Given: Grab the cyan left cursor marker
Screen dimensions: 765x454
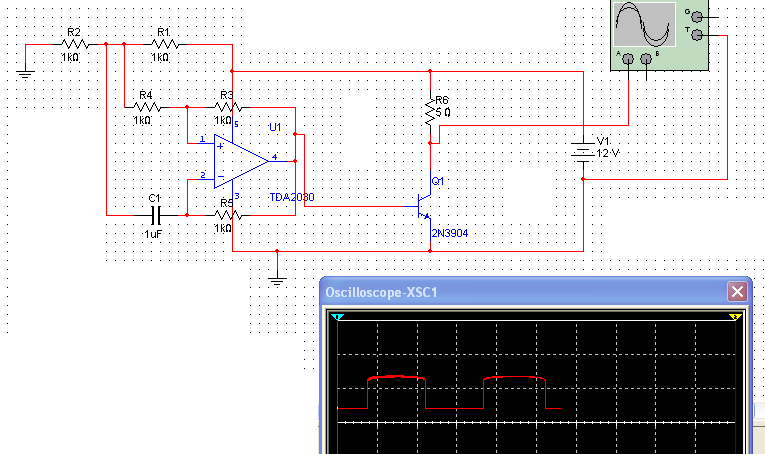Looking at the screenshot, I should point(338,317).
